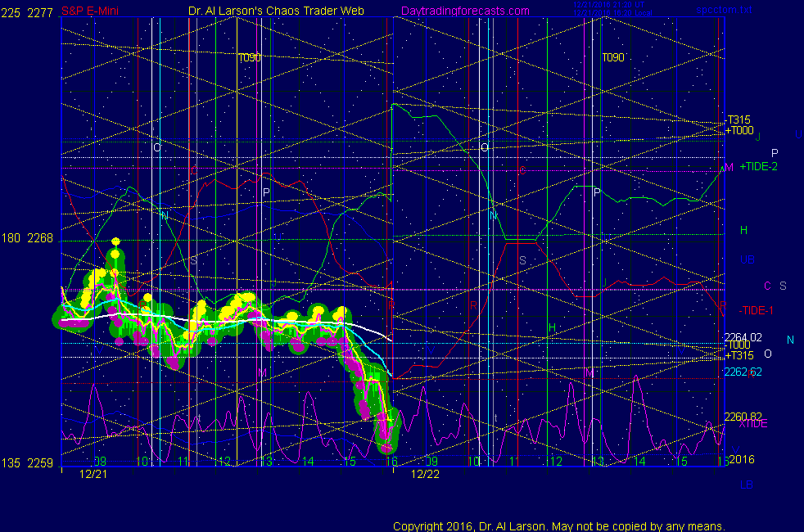Click the 12/21/2016 16:20 Local timestamp
Screen dimensions: 804x532
tap(612, 13)
